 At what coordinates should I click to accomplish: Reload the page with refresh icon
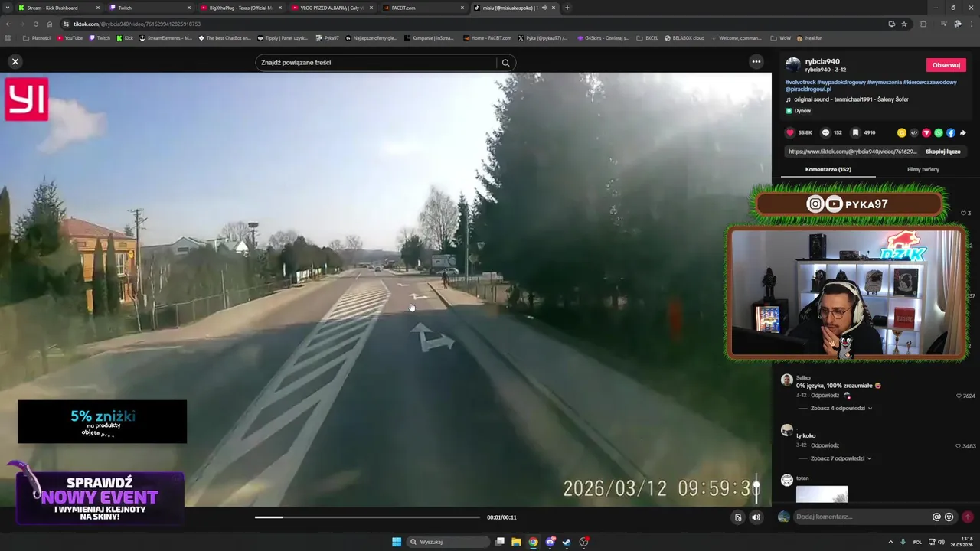coord(36,24)
